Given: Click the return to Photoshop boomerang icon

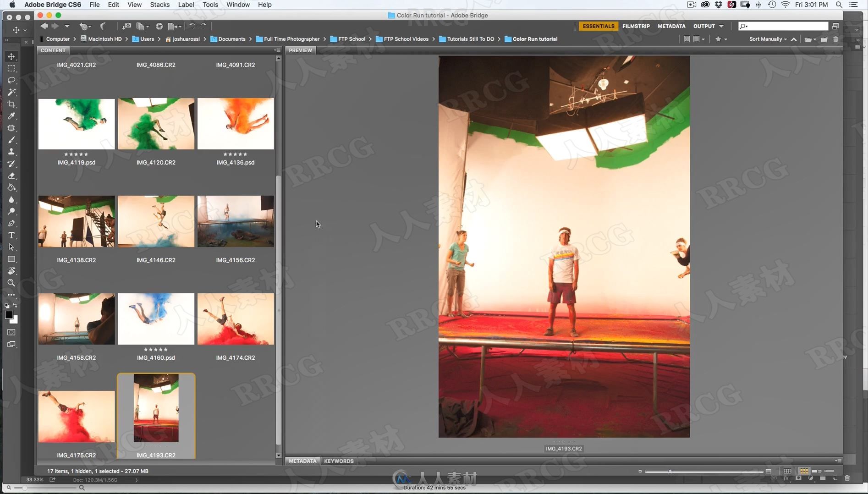Looking at the screenshot, I should click(103, 26).
